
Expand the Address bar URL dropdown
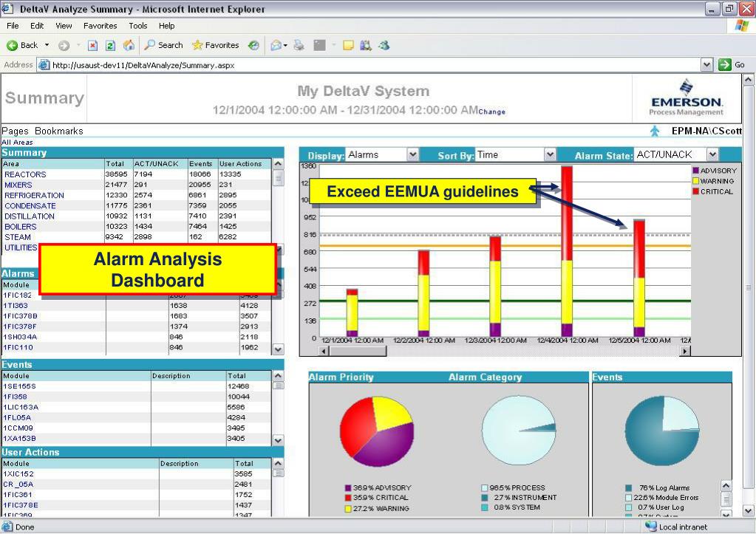coord(706,64)
